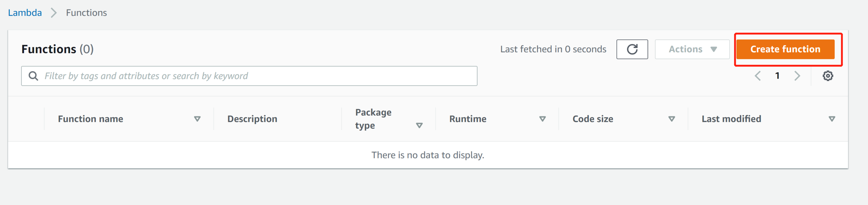Screen dimensions: 868x205
Task: Go to next page arrow
Action: tap(797, 76)
